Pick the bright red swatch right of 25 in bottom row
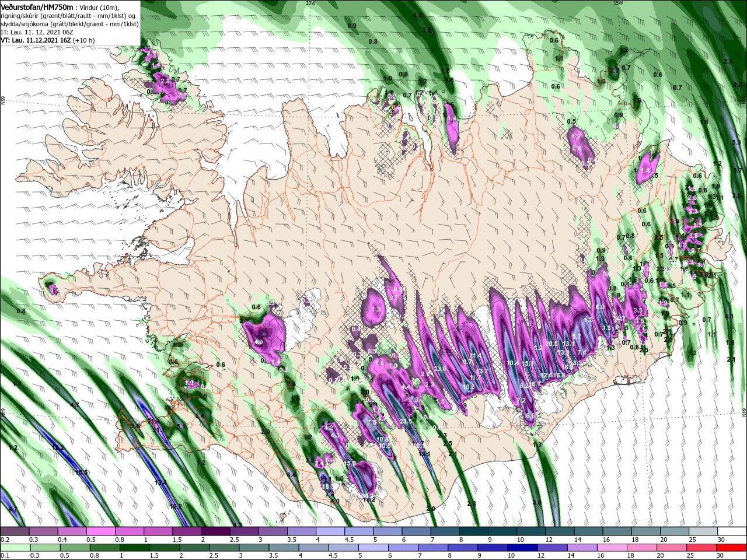The height and width of the screenshot is (560, 747). 732,548
